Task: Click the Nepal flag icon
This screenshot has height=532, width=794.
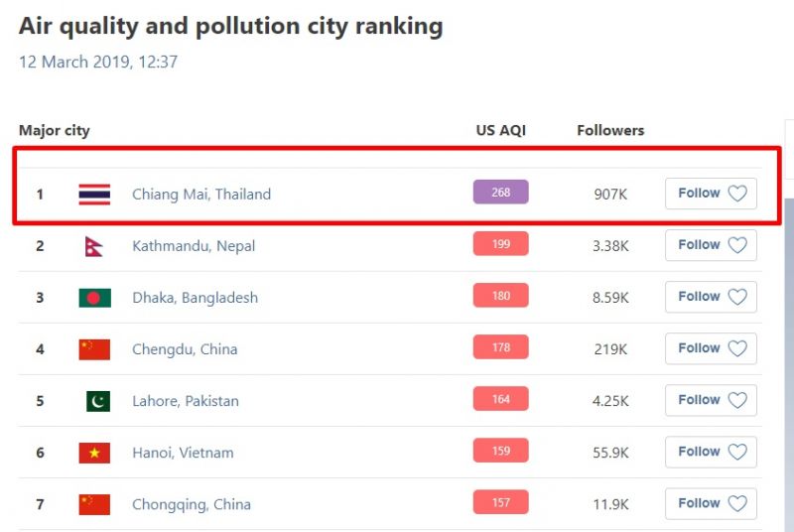Action: 94,246
